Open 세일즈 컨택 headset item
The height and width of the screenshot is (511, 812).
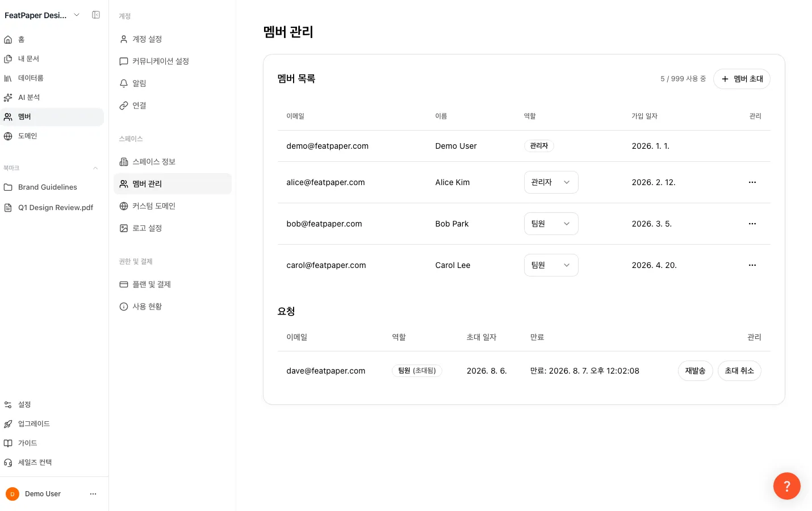(52, 462)
